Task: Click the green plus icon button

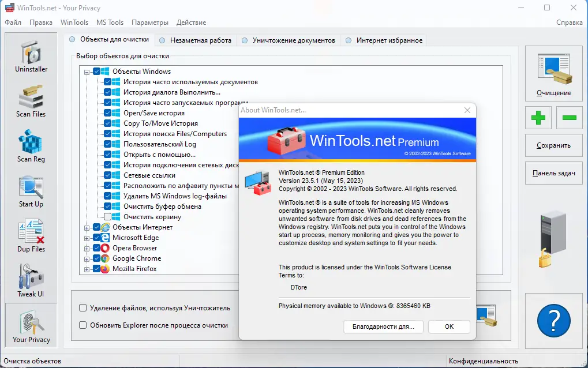Action: coord(538,118)
